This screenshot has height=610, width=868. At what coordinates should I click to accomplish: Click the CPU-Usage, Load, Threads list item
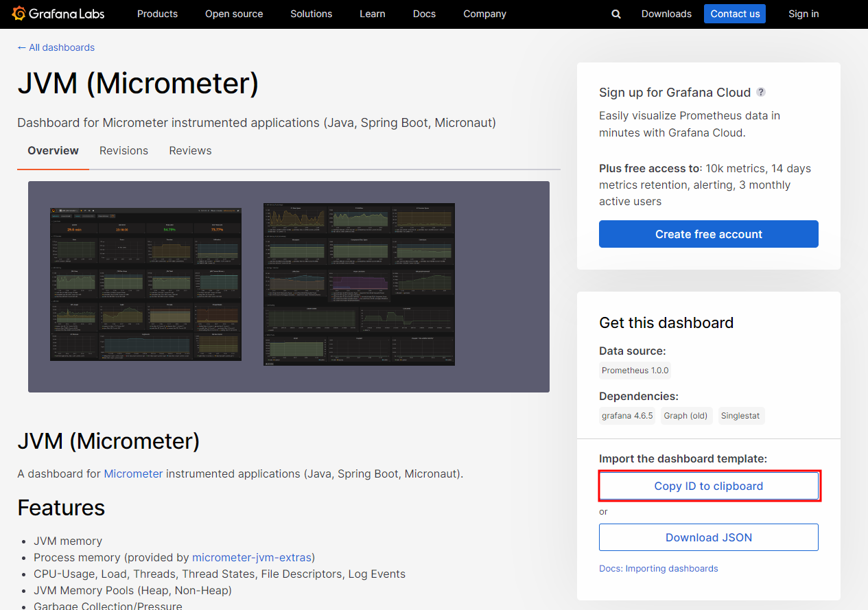click(x=220, y=574)
